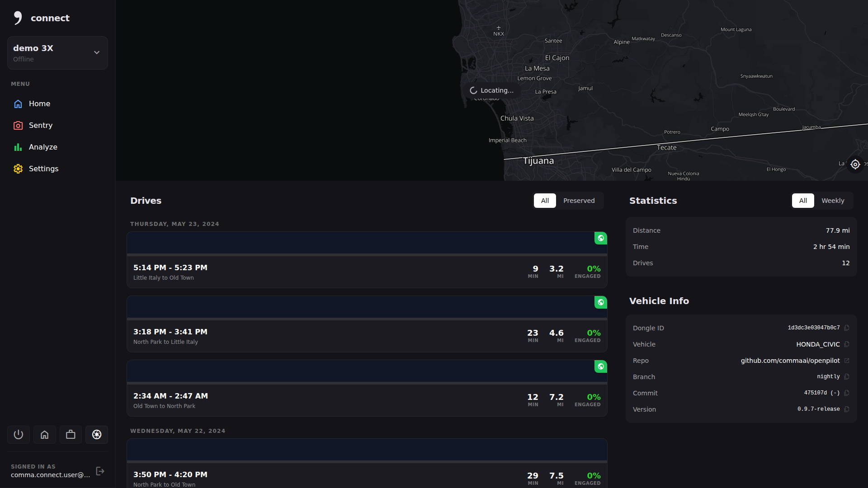This screenshot has width=868, height=488.
Task: Click the camera shutter snapshot icon
Action: [97, 435]
